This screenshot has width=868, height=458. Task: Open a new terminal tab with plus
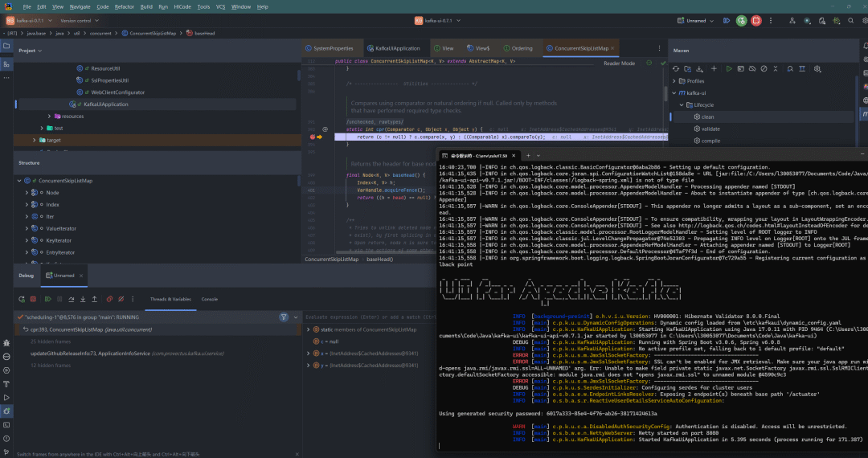coord(528,156)
